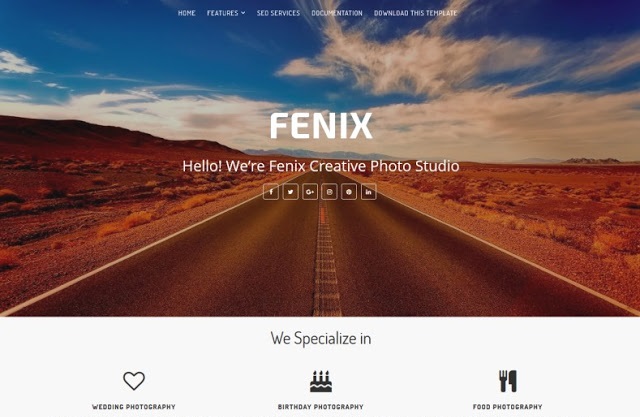Open the Pinterest social icon
Screen dimensions: 640x417
tap(349, 192)
